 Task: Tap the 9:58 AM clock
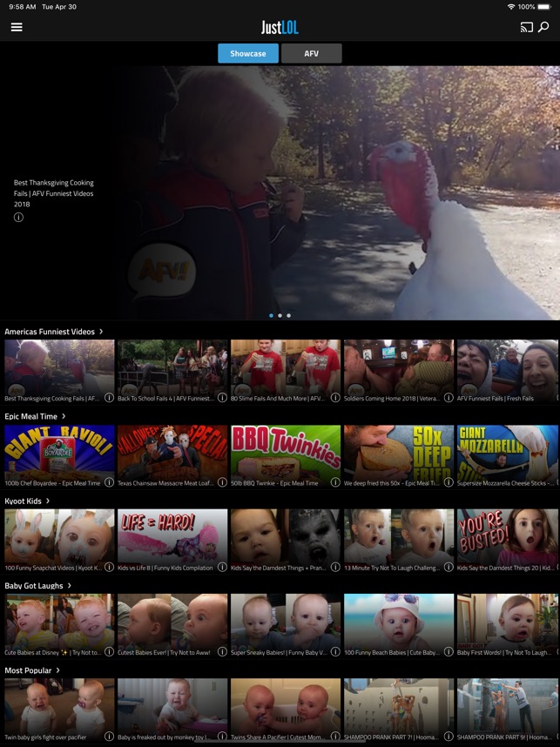(x=23, y=7)
